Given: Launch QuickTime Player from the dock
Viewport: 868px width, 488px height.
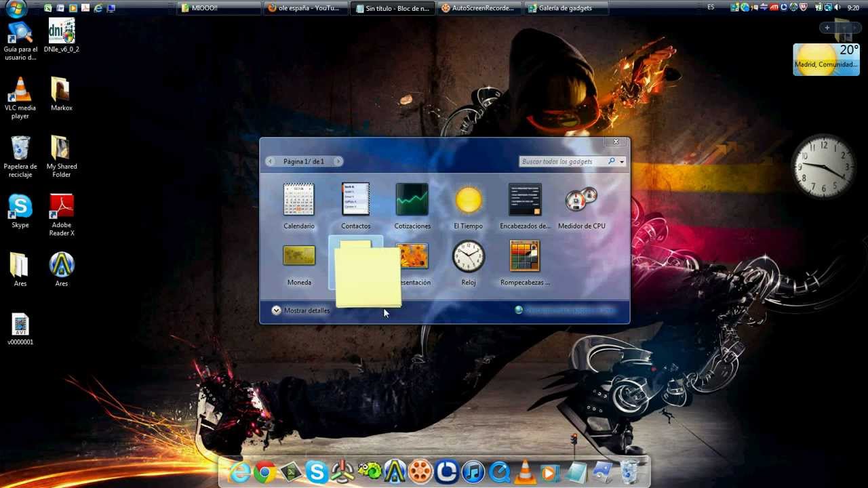Looking at the screenshot, I should point(499,472).
